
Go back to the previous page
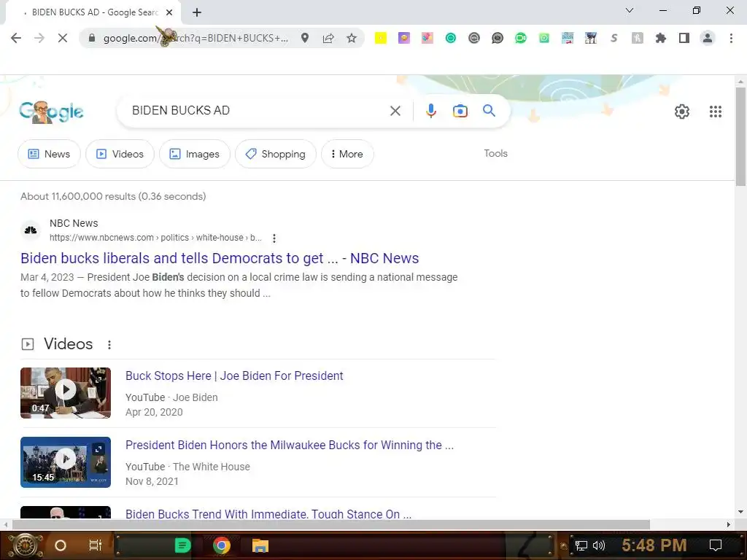tap(16, 38)
